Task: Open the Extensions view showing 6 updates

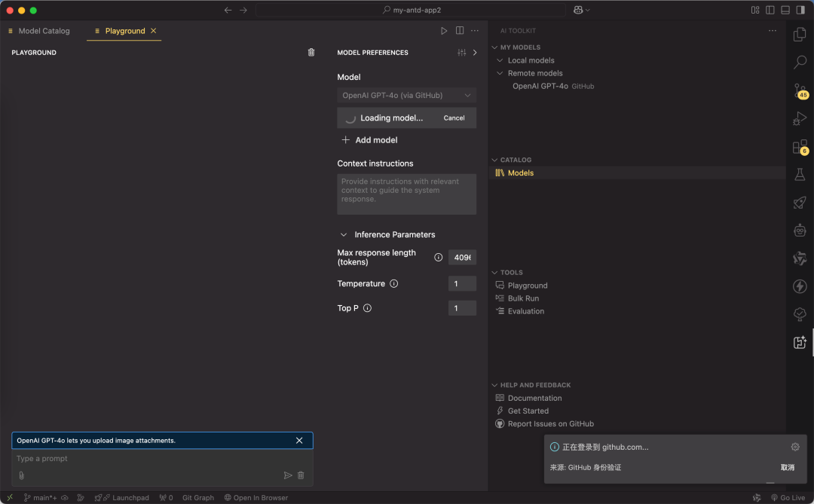Action: pos(798,145)
